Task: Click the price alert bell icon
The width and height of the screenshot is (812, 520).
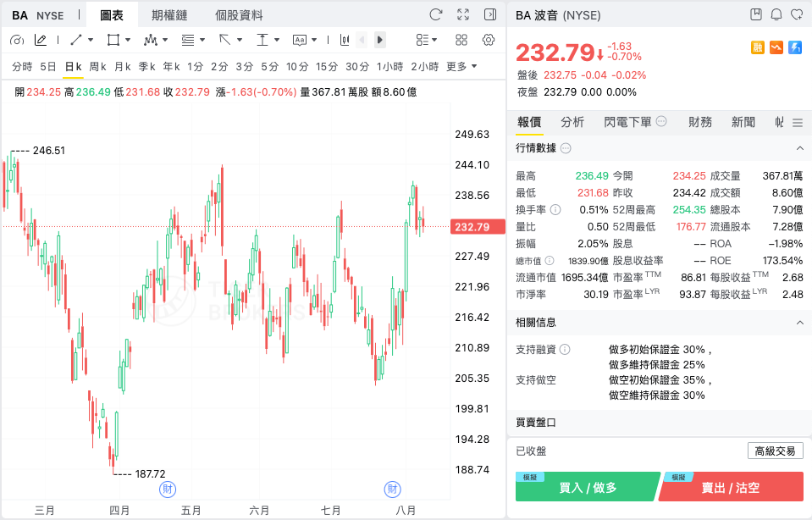Action: (776, 14)
